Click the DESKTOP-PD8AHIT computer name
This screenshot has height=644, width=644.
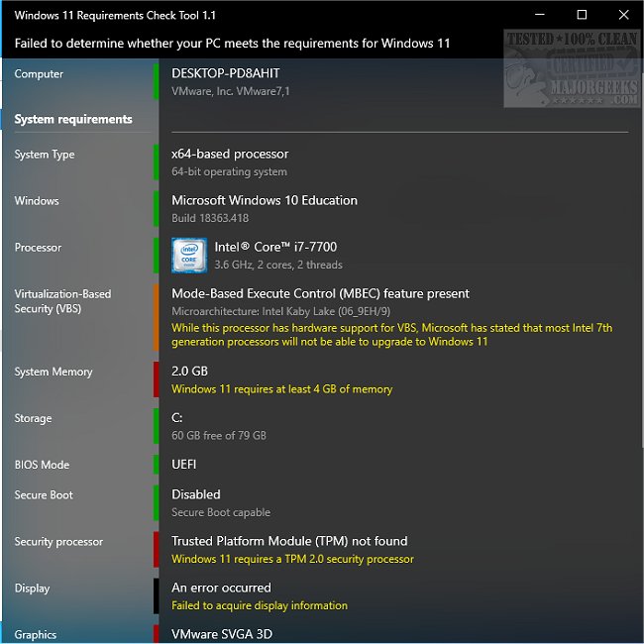point(226,72)
